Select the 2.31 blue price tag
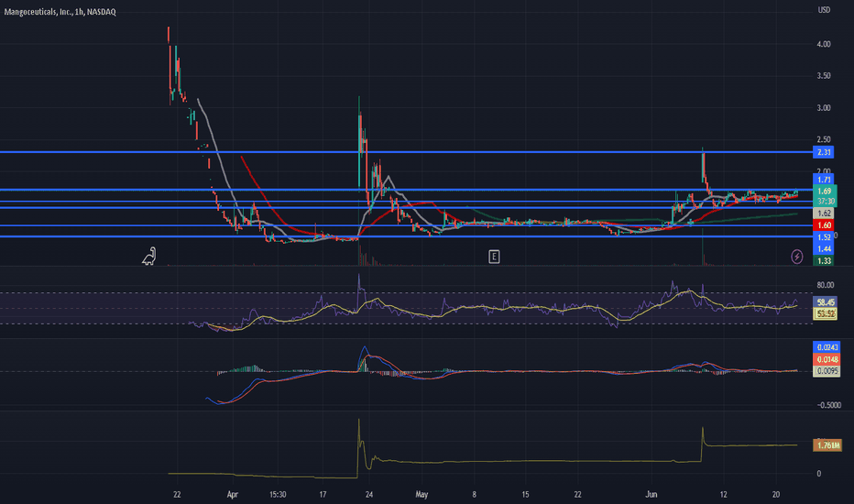This screenshot has height=504, width=854. pos(824,152)
